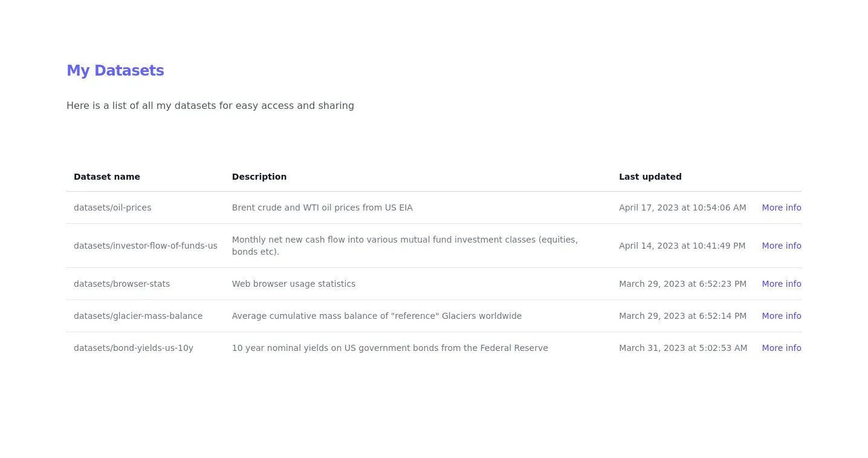This screenshot has width=868, height=458.
Task: Select datasets/browser-stats name cell
Action: pyautogui.click(x=121, y=284)
